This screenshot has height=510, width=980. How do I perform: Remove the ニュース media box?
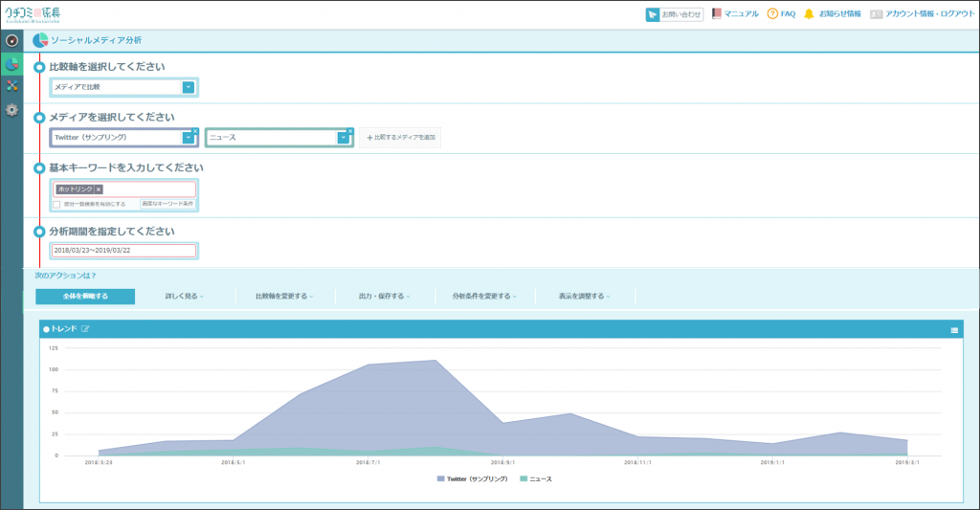click(350, 131)
